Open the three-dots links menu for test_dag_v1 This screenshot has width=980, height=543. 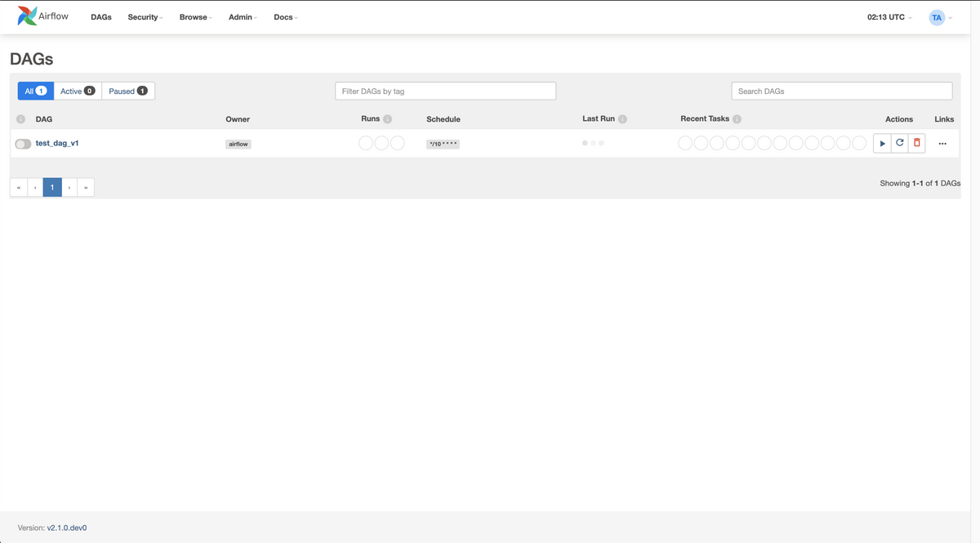[942, 144]
